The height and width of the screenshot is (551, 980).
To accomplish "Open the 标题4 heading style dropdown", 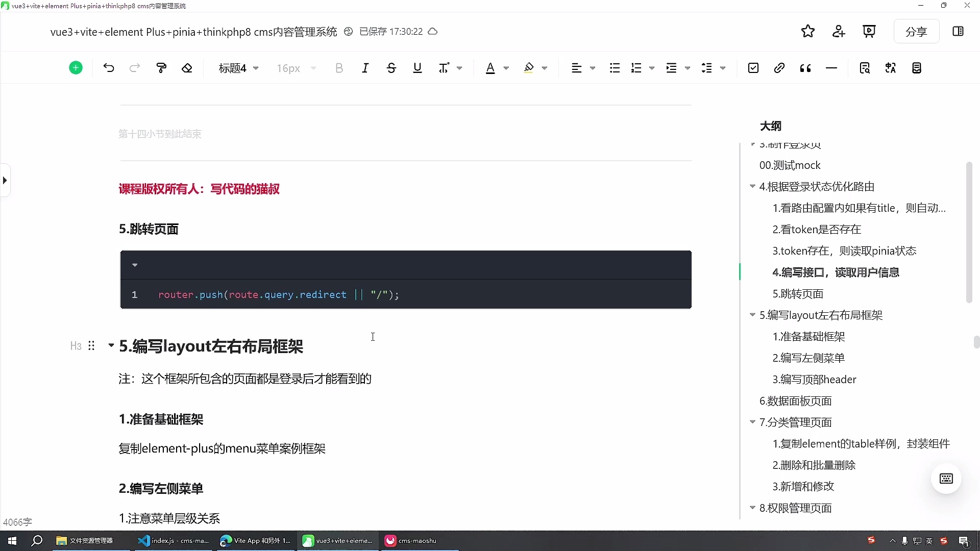I will pos(238,68).
